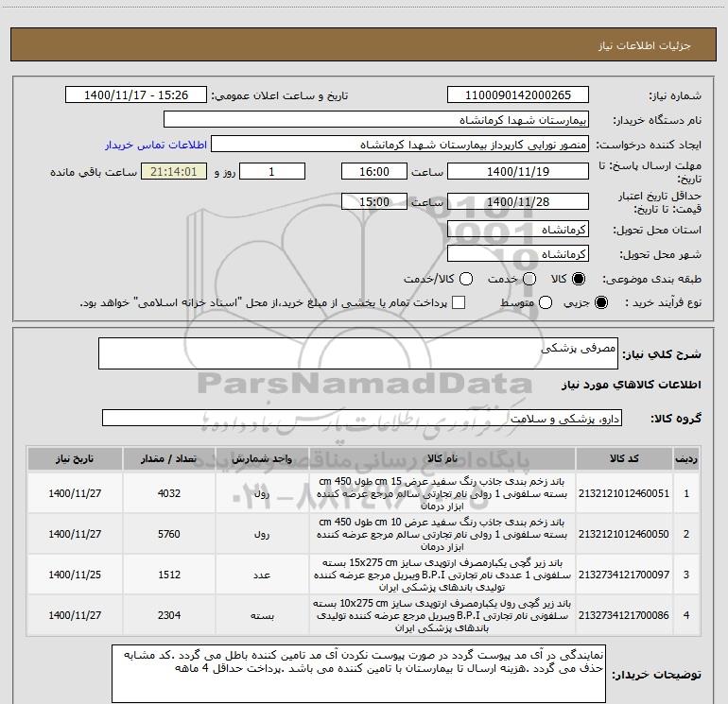Click the row 2 product name cell

[442, 534]
